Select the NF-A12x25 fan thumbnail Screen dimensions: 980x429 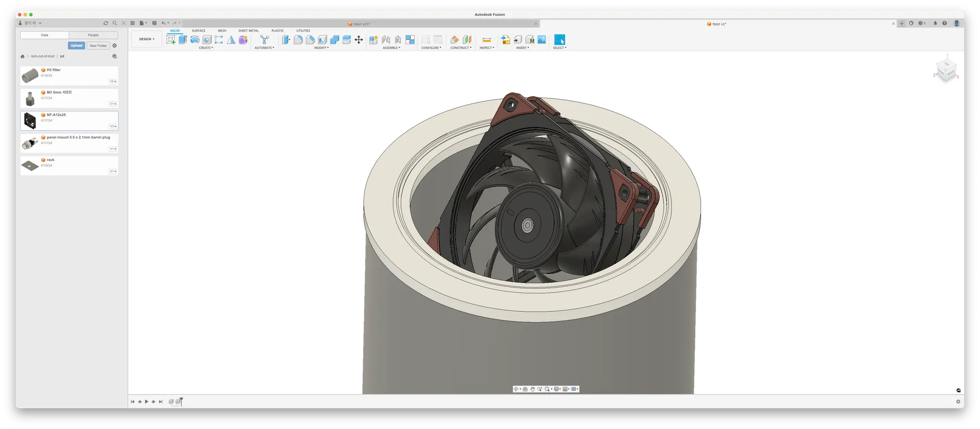coord(30,121)
